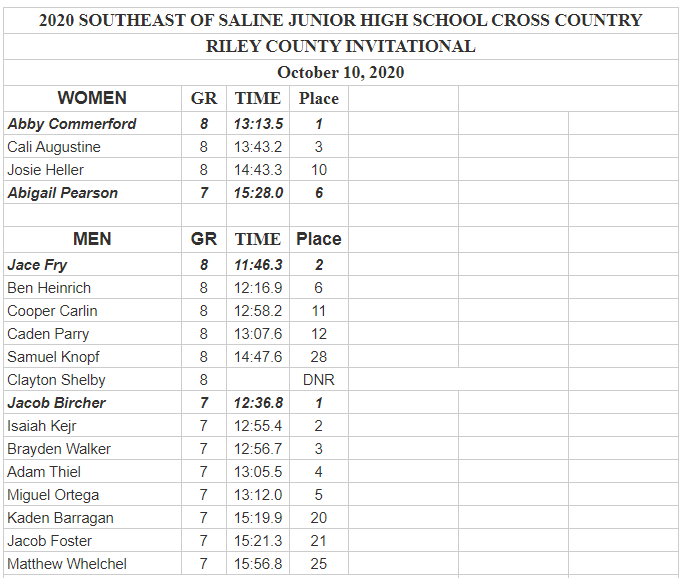Click Cooper Carlin's time 12:58.2
685x578 pixels.
[258, 311]
